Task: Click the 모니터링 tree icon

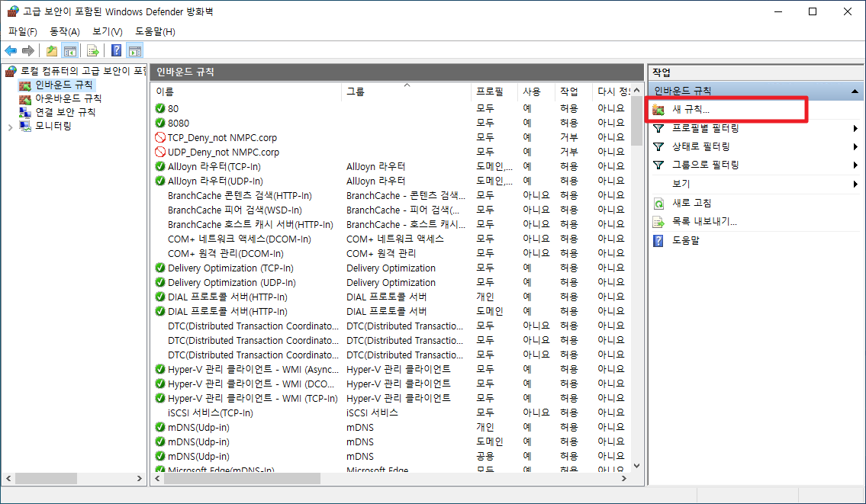Action: [x=25, y=127]
